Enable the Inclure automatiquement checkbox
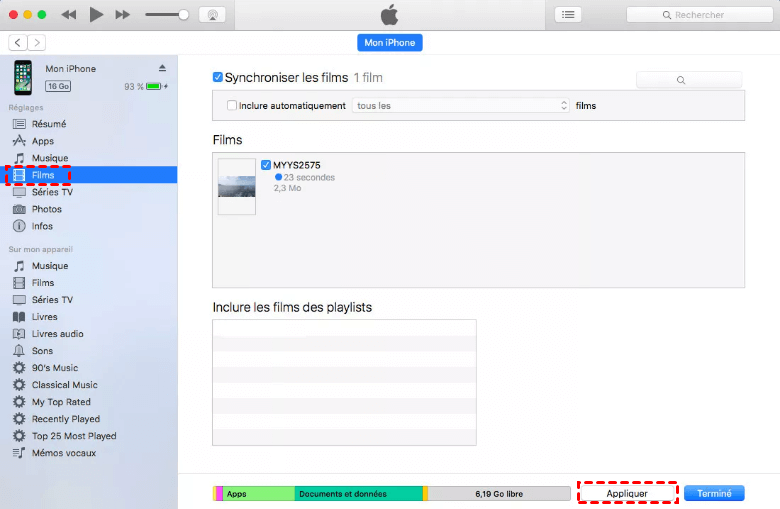780x509 pixels. coord(232,105)
